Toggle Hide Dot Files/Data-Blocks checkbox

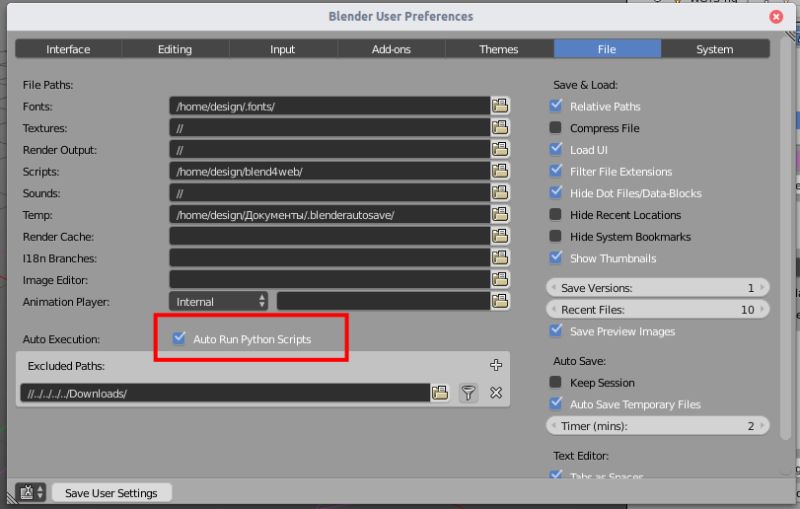556,192
